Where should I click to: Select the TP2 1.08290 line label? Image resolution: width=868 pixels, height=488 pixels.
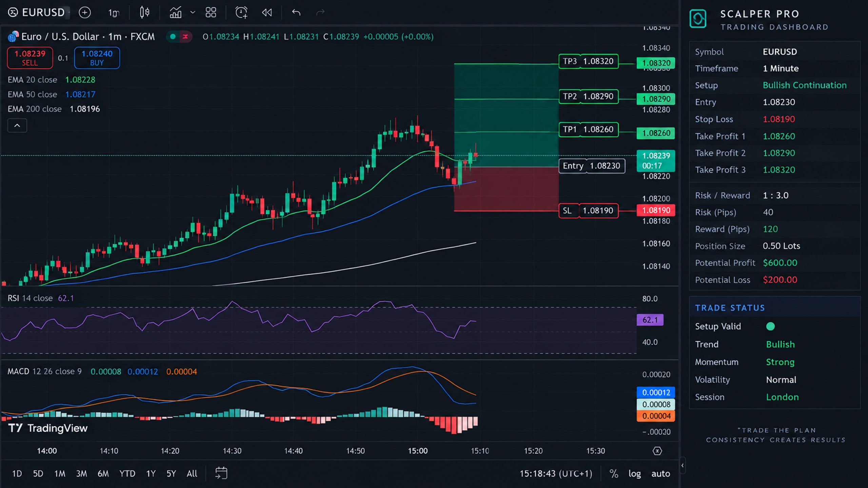coord(588,96)
